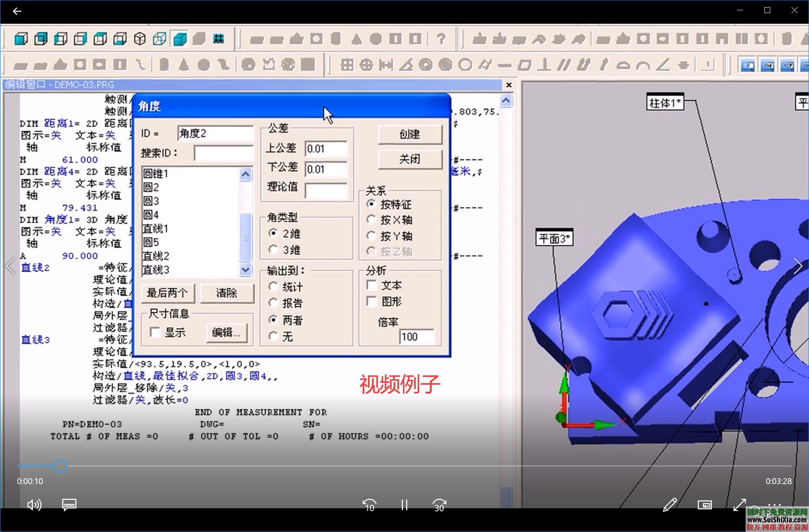Switch angle type to 3维
Screen dimensions: 809x532
(x=273, y=249)
